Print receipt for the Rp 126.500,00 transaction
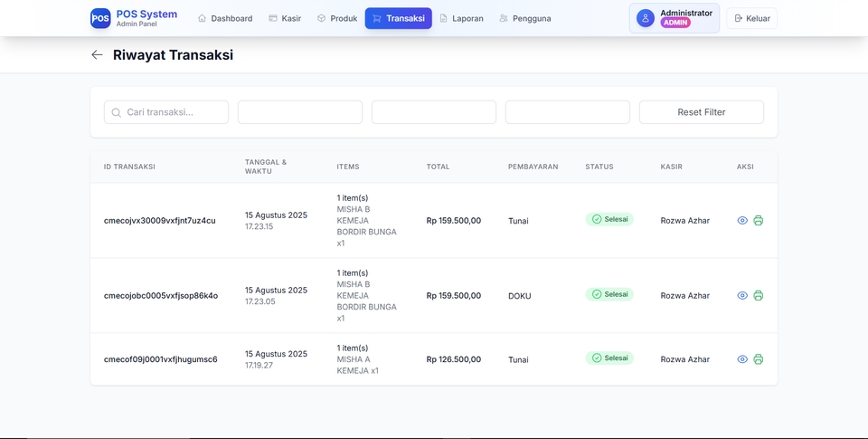This screenshot has height=439, width=868. tap(758, 359)
